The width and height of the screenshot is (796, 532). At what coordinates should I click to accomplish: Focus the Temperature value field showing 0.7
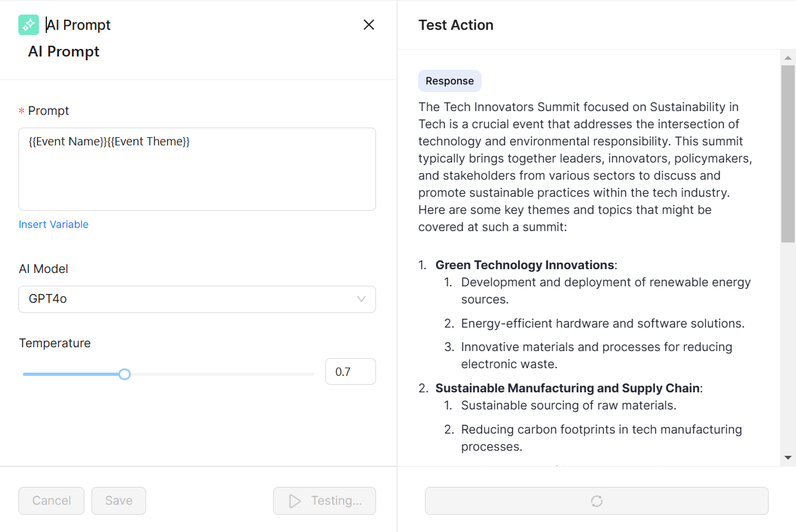pyautogui.click(x=350, y=371)
